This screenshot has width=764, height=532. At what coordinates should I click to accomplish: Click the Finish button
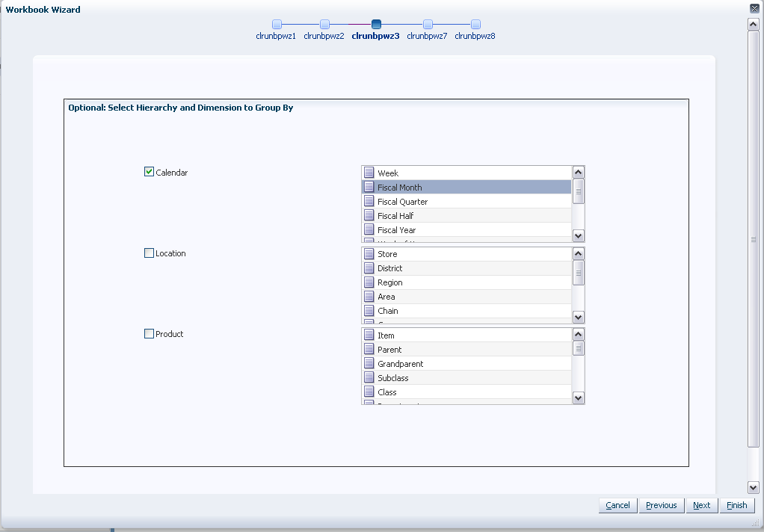(x=737, y=505)
